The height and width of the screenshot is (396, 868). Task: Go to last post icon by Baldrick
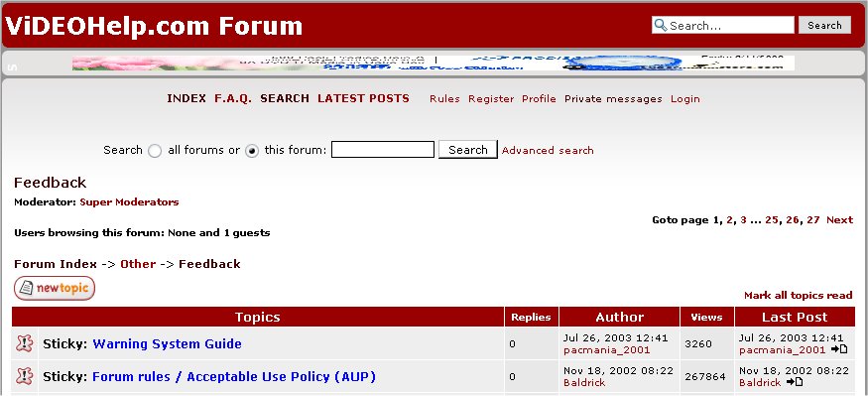pyautogui.click(x=795, y=382)
